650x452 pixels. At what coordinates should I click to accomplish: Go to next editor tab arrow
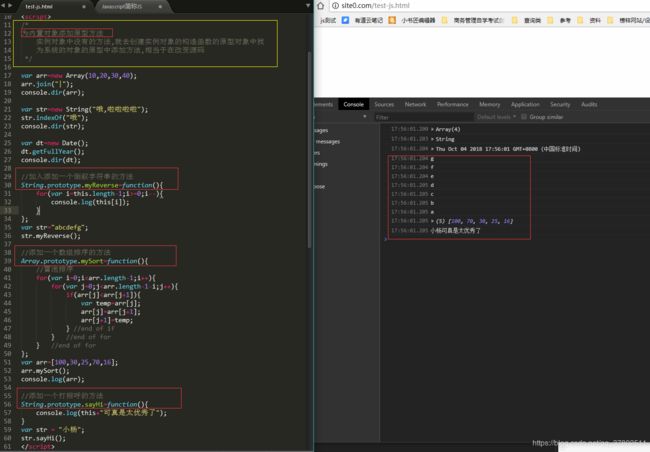10,5
